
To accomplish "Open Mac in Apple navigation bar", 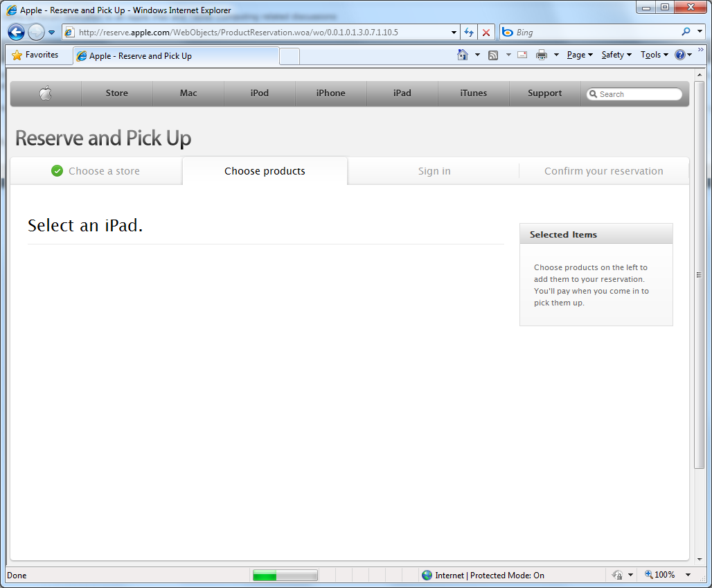I will [188, 93].
